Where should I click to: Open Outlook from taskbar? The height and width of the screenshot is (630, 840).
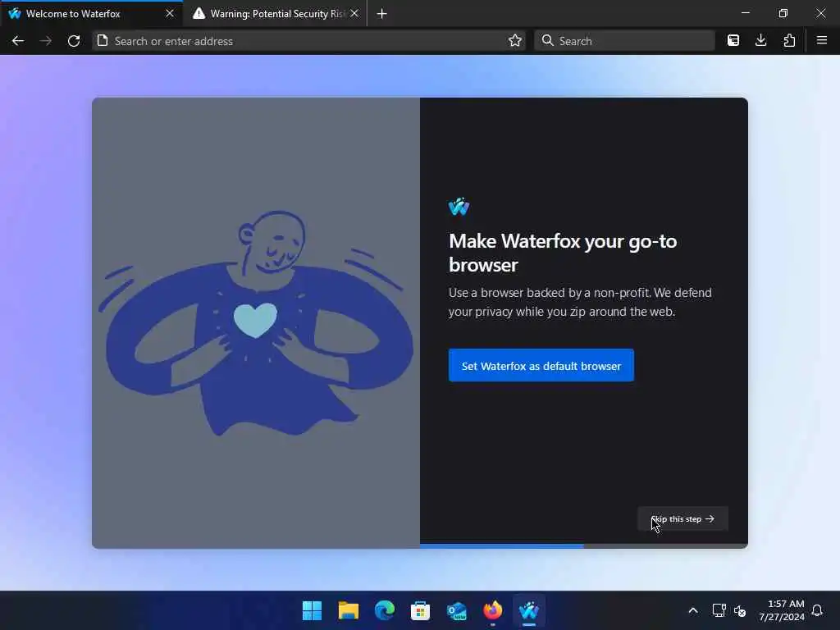pyautogui.click(x=456, y=610)
